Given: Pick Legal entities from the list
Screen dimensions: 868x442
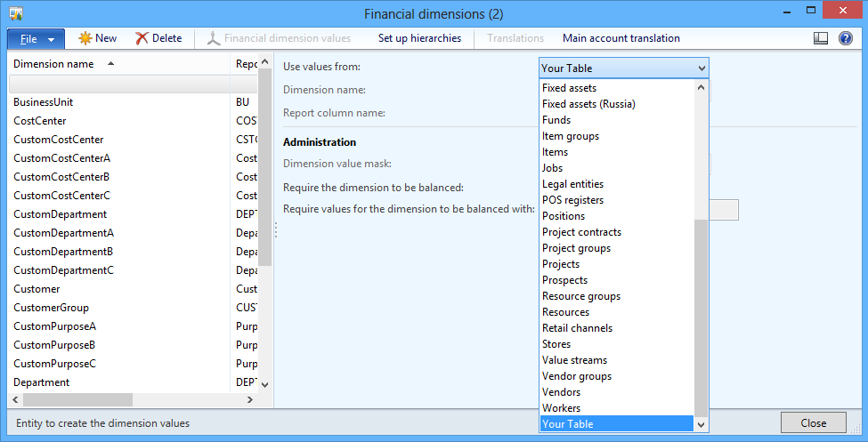Looking at the screenshot, I should pyautogui.click(x=572, y=184).
